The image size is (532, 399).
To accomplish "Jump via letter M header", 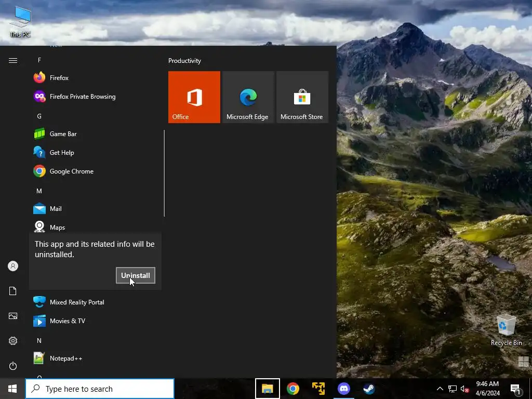I will tap(39, 191).
